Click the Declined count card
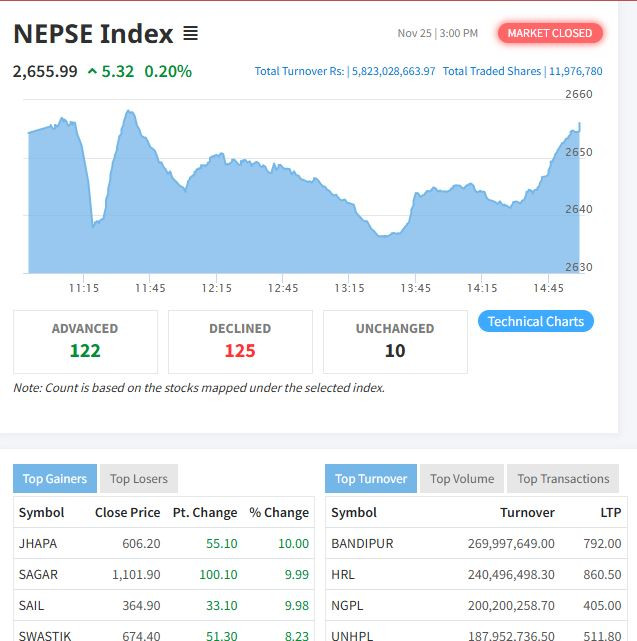 240,341
